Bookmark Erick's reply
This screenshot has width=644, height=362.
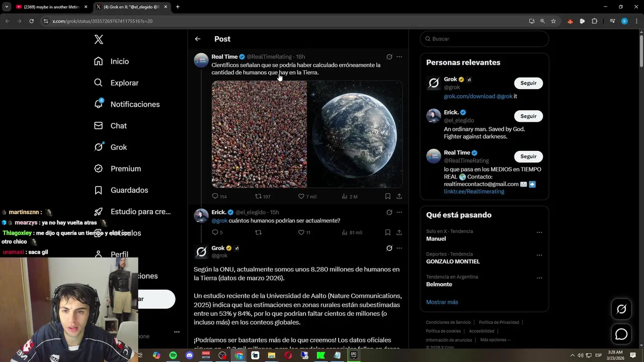point(387,232)
